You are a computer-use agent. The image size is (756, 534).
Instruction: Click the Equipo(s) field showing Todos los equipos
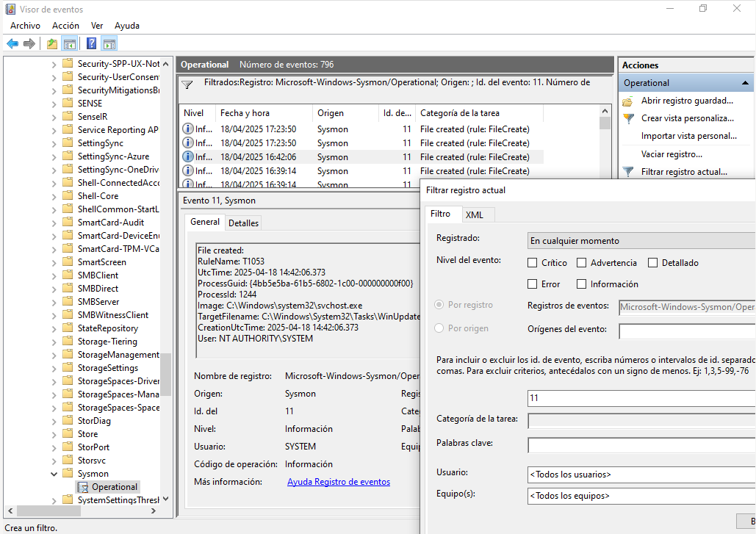click(x=641, y=496)
